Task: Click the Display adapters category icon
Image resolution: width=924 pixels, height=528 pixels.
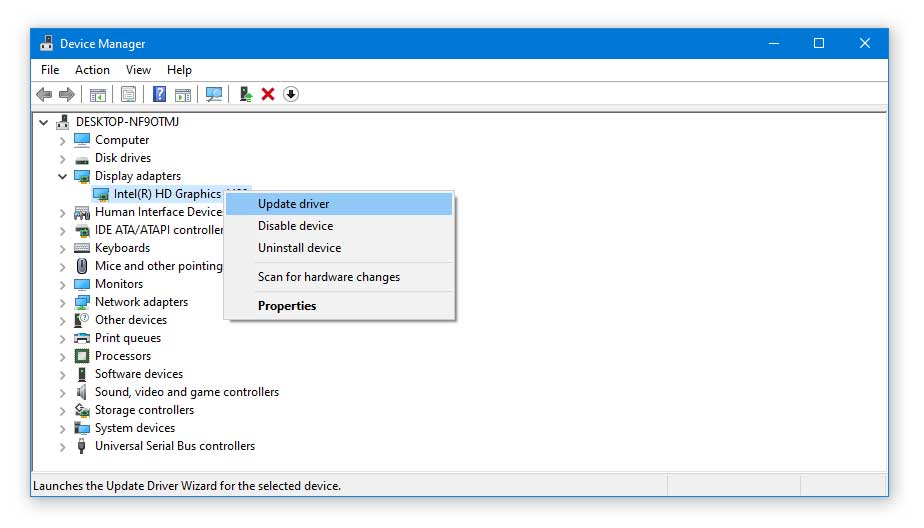Action: click(82, 176)
